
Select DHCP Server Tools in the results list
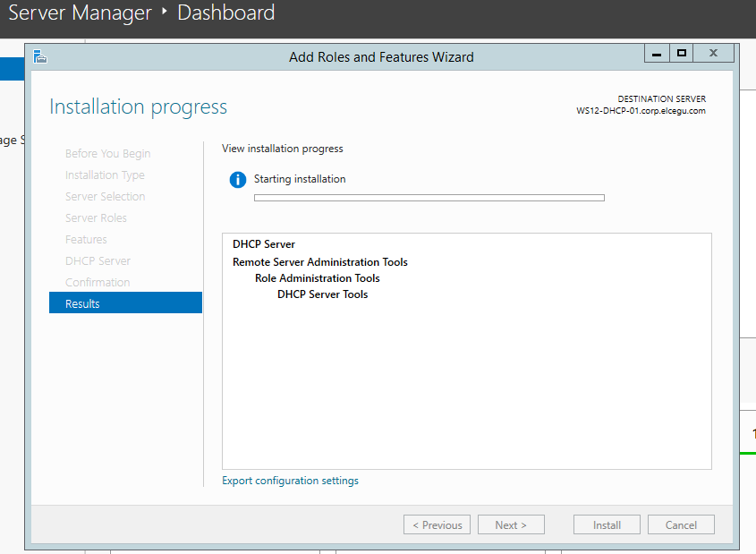click(322, 294)
